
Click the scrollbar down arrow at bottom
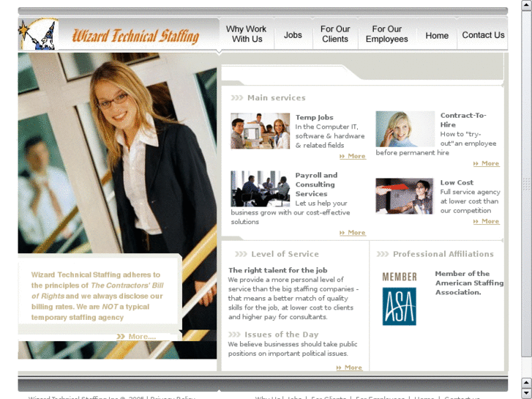[527, 394]
